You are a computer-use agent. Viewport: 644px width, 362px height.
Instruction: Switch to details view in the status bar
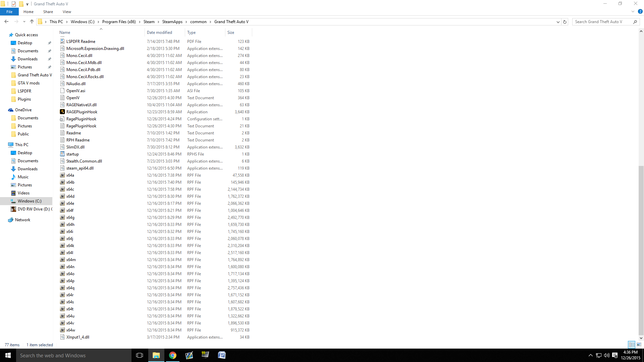[632, 345]
